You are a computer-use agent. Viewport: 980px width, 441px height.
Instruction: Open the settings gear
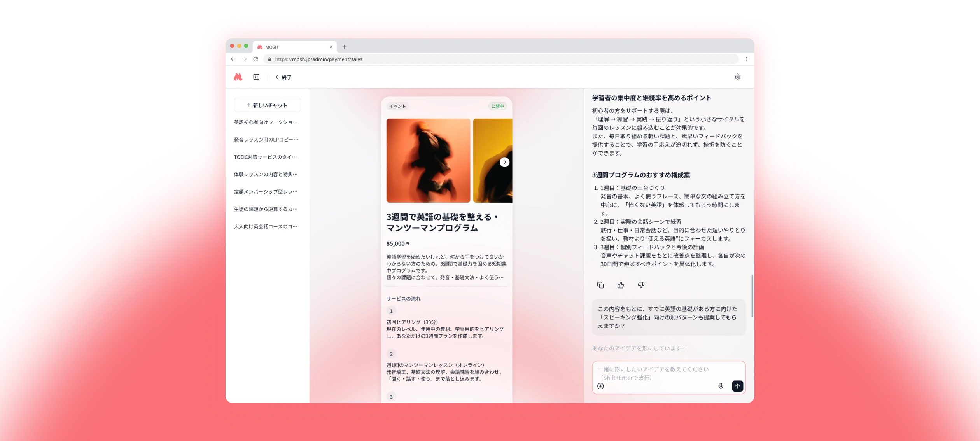tap(738, 77)
